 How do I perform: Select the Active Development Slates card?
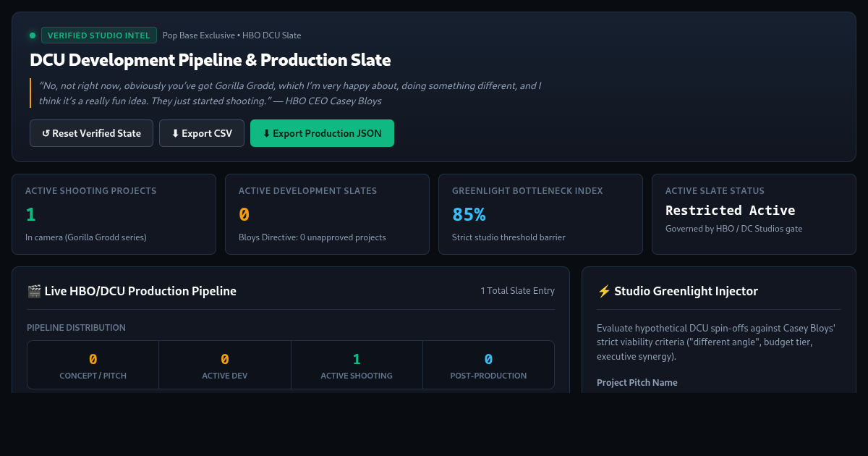pyautogui.click(x=327, y=214)
